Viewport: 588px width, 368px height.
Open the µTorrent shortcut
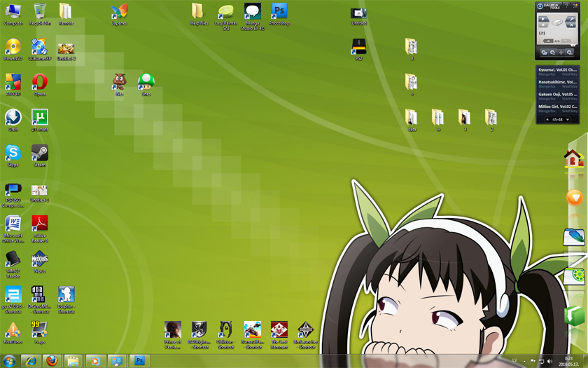pyautogui.click(x=40, y=120)
